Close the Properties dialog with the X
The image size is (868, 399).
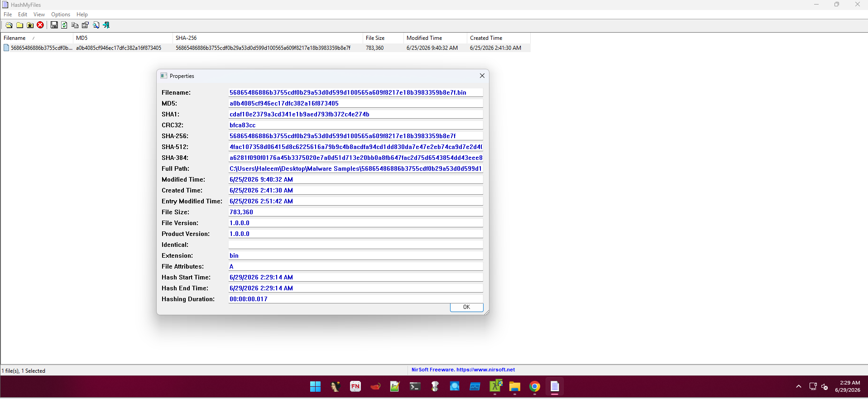coord(482,76)
